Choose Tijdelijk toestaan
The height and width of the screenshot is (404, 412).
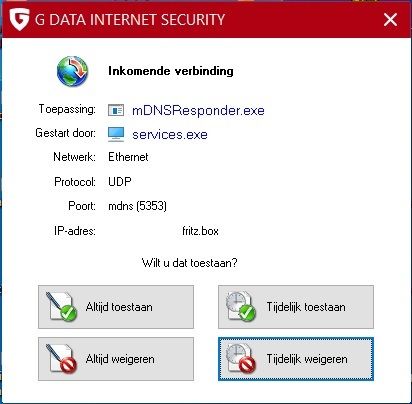[296, 307]
